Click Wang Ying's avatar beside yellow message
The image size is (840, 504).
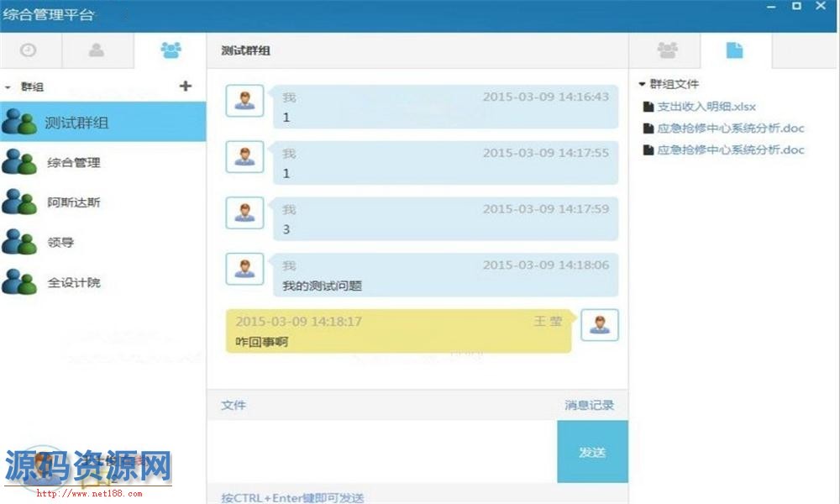point(599,325)
